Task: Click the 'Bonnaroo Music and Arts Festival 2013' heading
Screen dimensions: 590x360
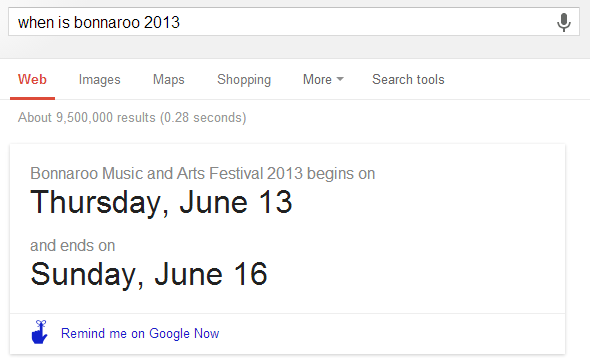Action: click(166, 174)
